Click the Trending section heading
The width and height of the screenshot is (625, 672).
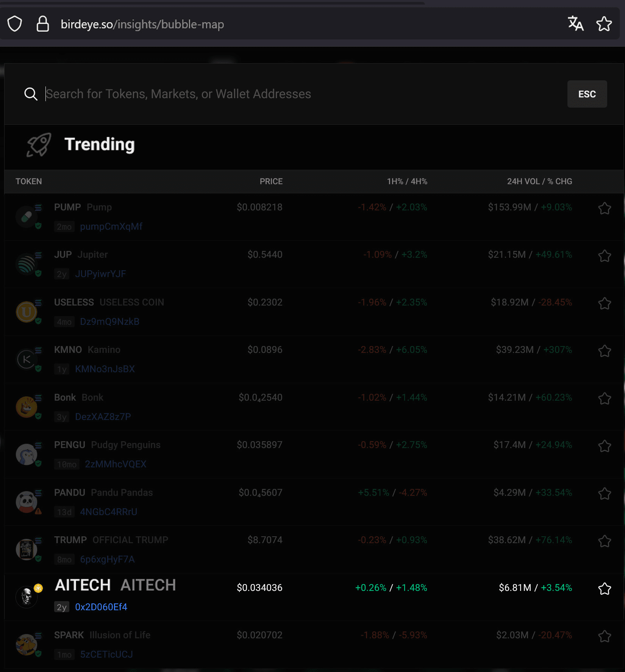click(x=100, y=144)
